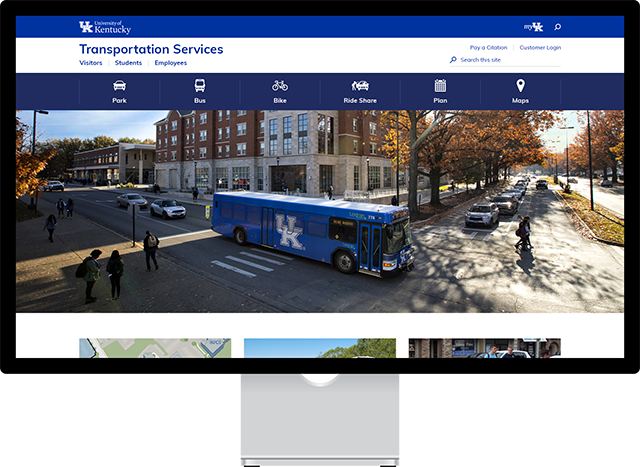The height and width of the screenshot is (467, 640).
Task: Open the Bike menu label
Action: tap(280, 100)
